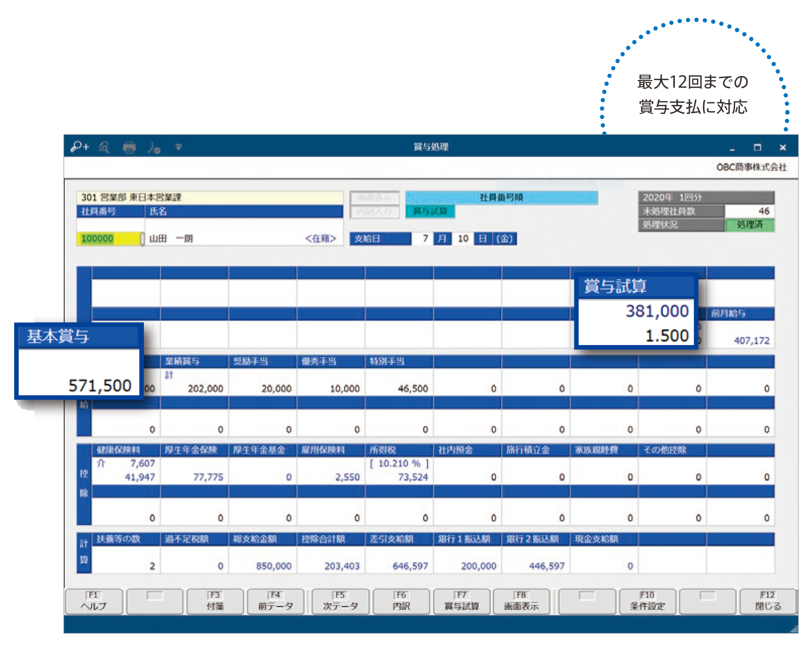Click the 基本賞与 value 571,500
This screenshot has width=812, height=651.
[100, 386]
